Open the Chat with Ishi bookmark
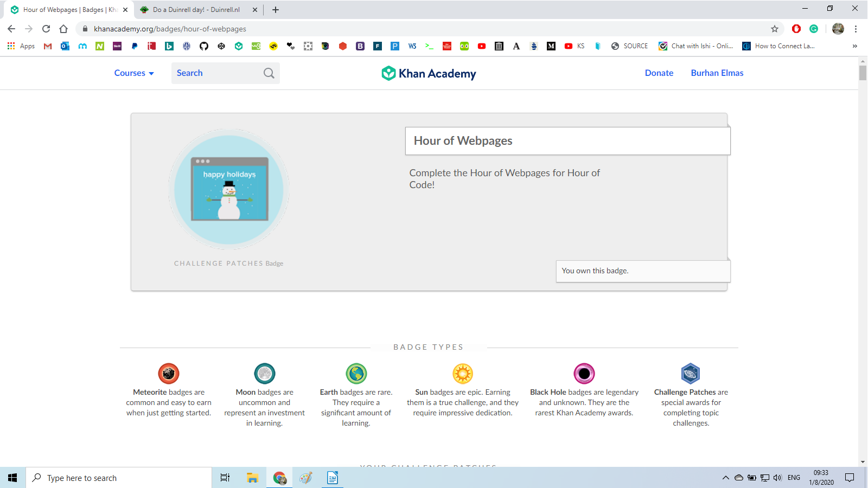 coord(696,46)
